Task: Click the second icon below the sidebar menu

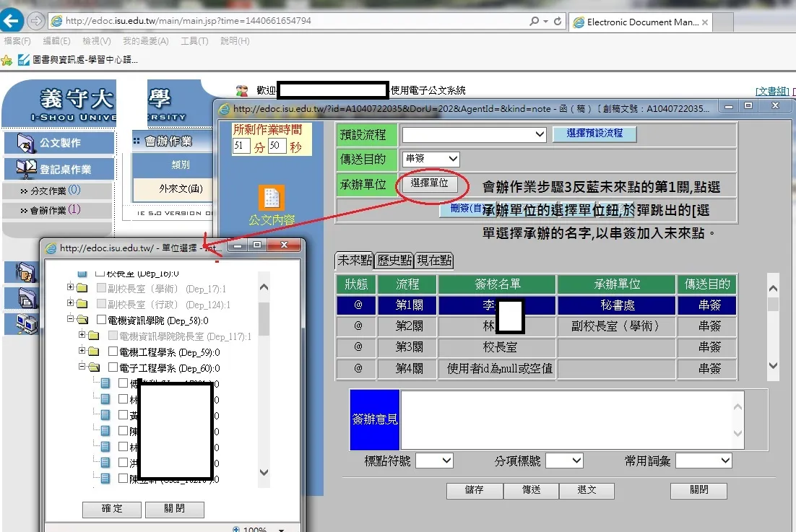Action: pyautogui.click(x=27, y=297)
